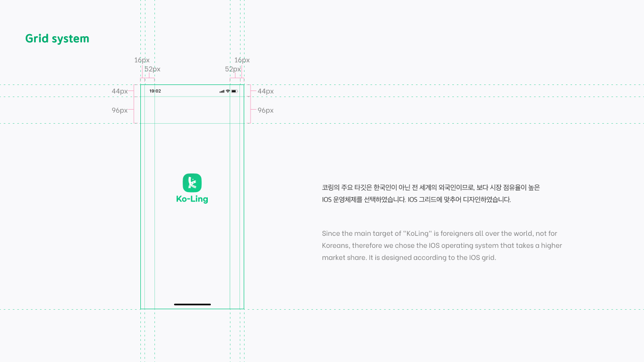
Task: Click the green Ko-Ling app logo icon
Action: pyautogui.click(x=192, y=183)
